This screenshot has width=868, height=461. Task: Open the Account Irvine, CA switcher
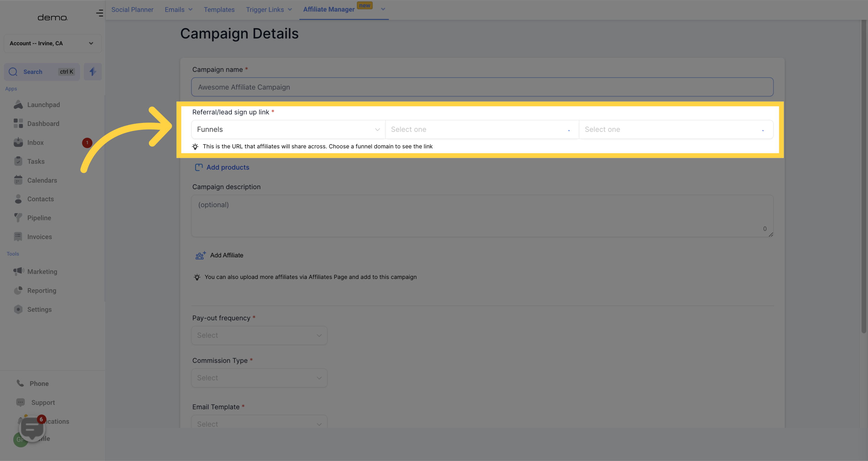tap(53, 43)
